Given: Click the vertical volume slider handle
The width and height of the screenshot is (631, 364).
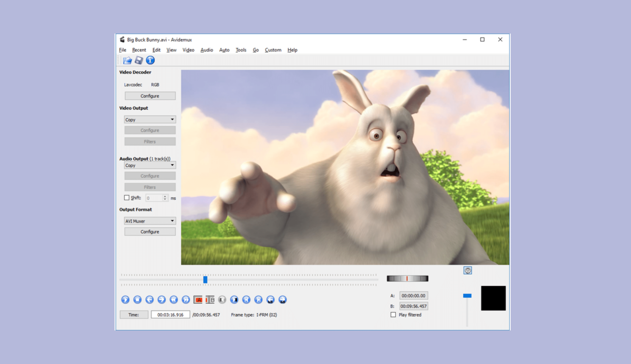Looking at the screenshot, I should pyautogui.click(x=467, y=296).
